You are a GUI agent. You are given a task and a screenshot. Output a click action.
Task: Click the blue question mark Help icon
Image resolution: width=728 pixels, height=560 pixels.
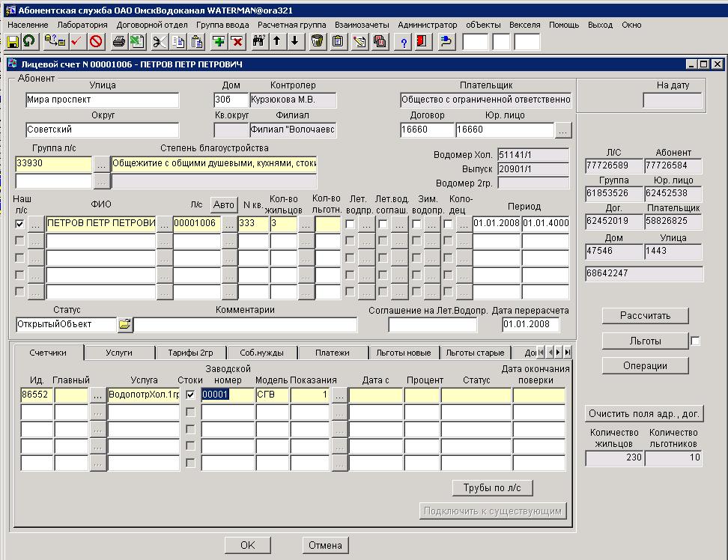(x=404, y=41)
